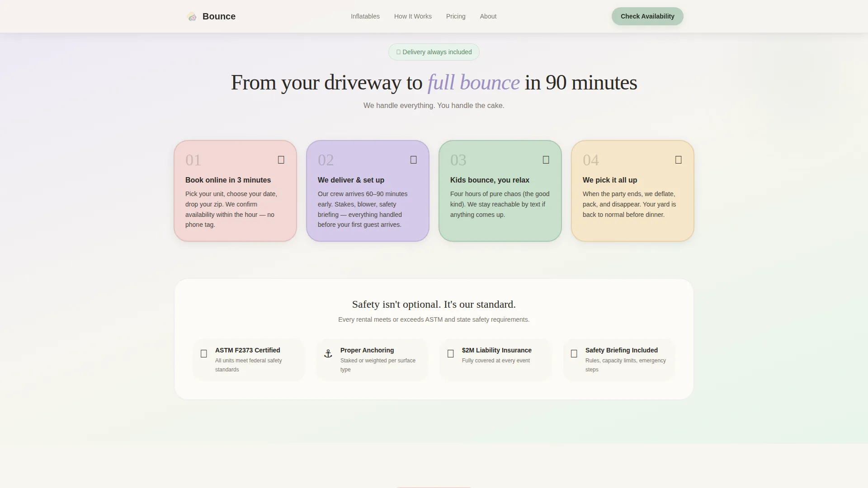
Task: Click 'Every rental meets or exceeds ASTM' text
Action: (x=434, y=319)
